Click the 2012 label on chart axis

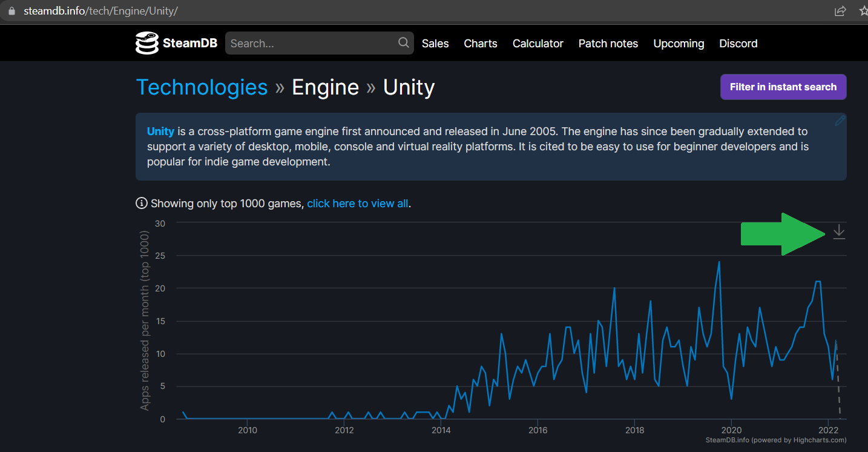344,430
